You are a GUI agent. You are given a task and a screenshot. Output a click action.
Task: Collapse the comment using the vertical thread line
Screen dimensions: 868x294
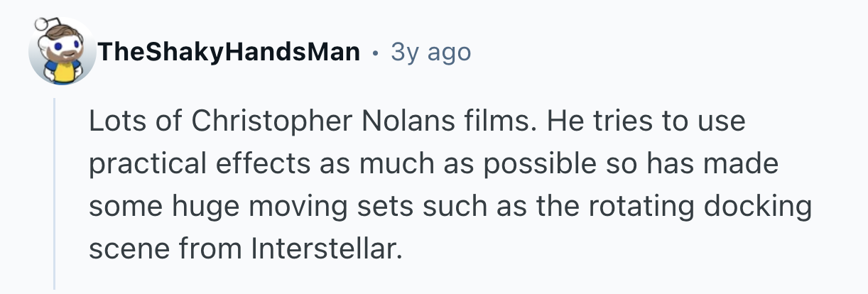coord(55,192)
